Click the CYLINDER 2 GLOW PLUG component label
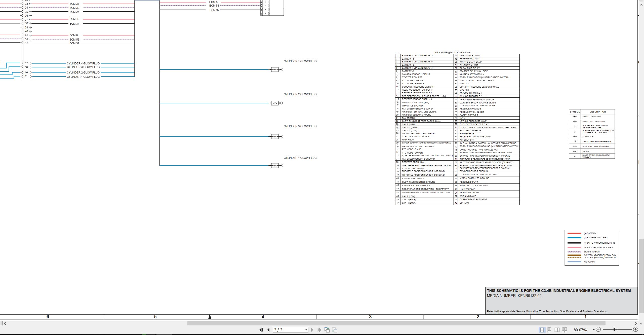The height and width of the screenshot is (335, 644). click(300, 94)
